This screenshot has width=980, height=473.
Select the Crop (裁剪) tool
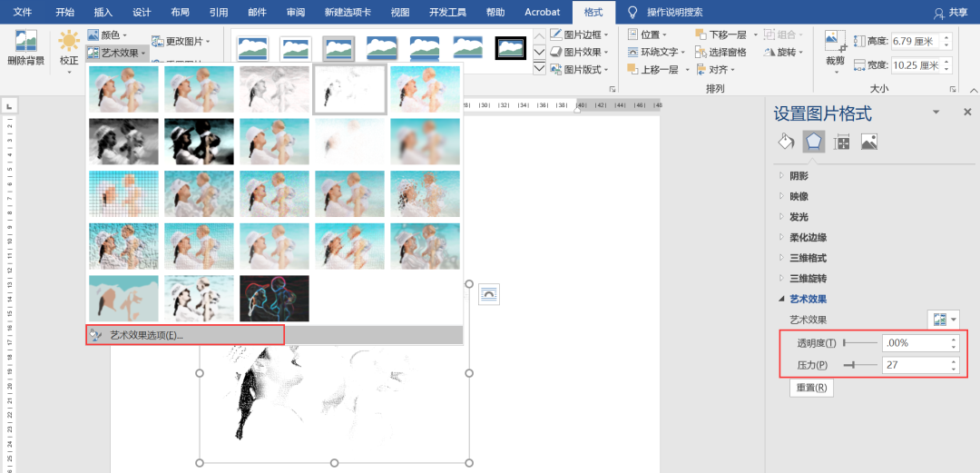(x=835, y=43)
